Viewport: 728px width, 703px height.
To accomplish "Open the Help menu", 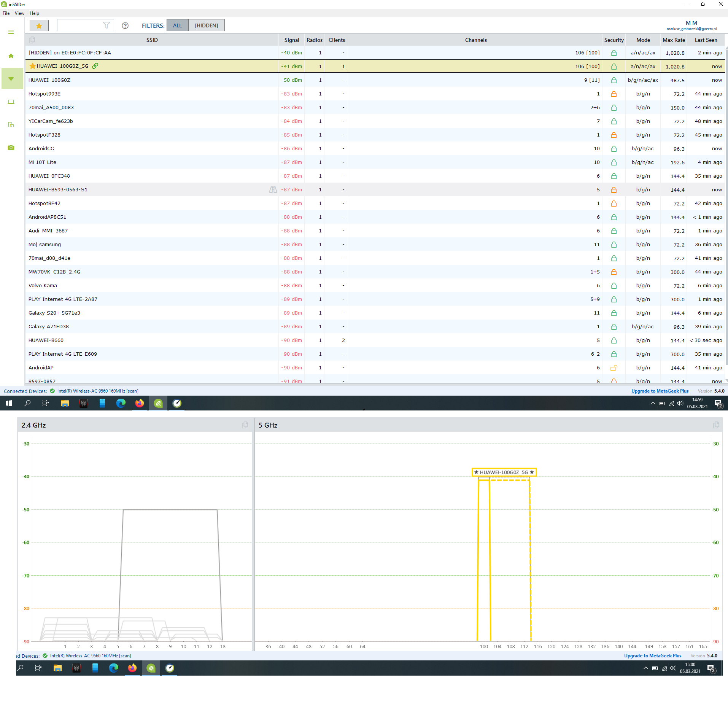I will click(34, 13).
